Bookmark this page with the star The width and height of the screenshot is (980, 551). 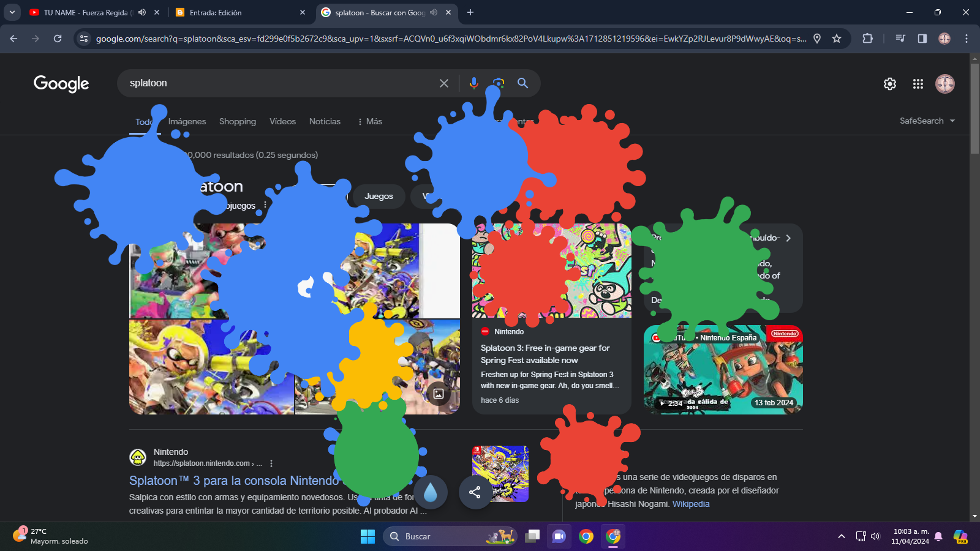(837, 39)
